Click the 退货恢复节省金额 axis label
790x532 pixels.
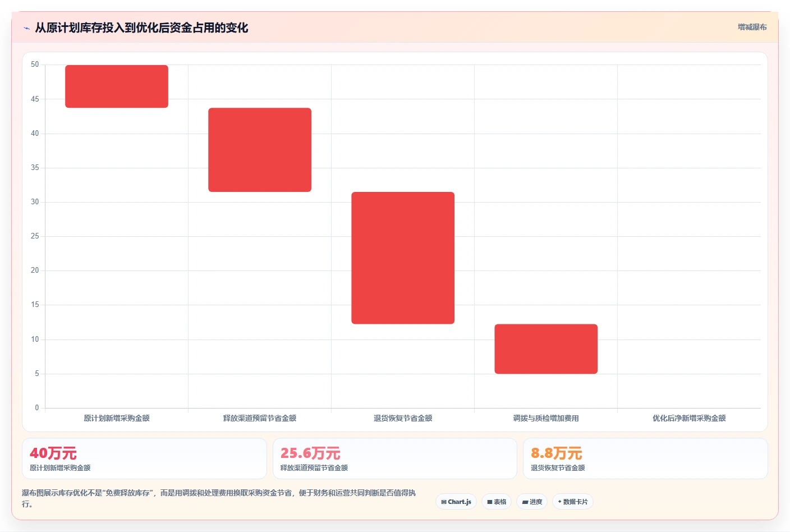[x=403, y=418]
